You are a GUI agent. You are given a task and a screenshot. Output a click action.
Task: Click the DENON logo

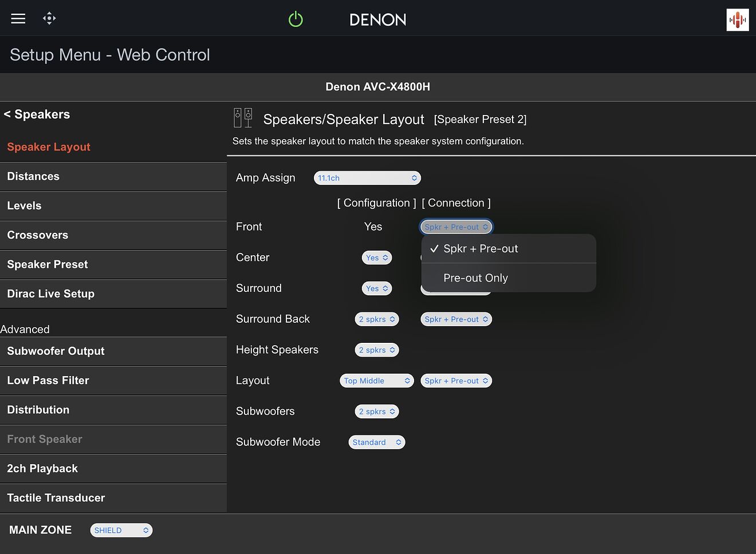point(377,20)
